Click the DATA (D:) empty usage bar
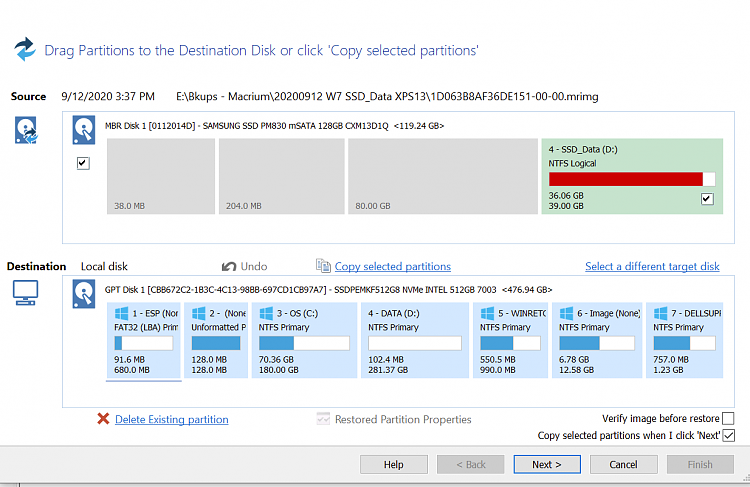This screenshot has height=487, width=750. [415, 343]
